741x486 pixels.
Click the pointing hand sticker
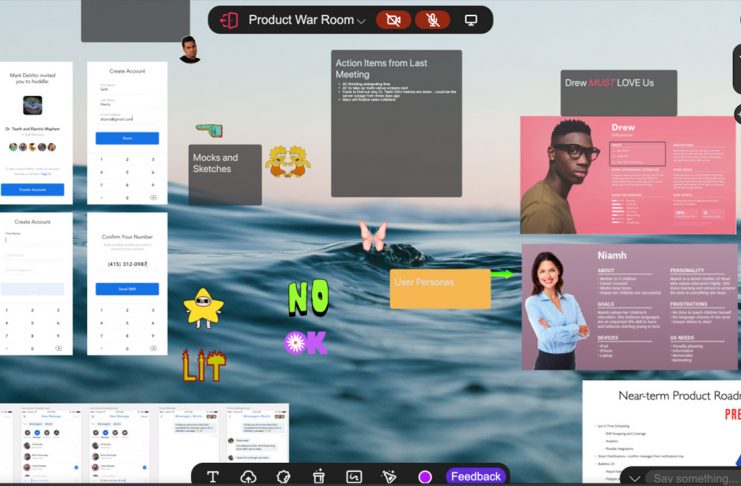209,130
